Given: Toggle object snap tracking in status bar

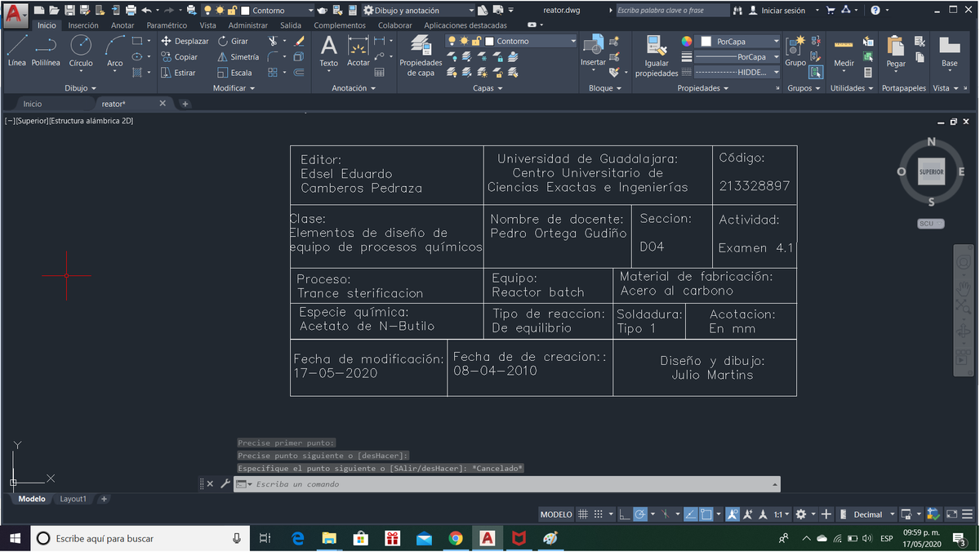Looking at the screenshot, I should click(691, 514).
